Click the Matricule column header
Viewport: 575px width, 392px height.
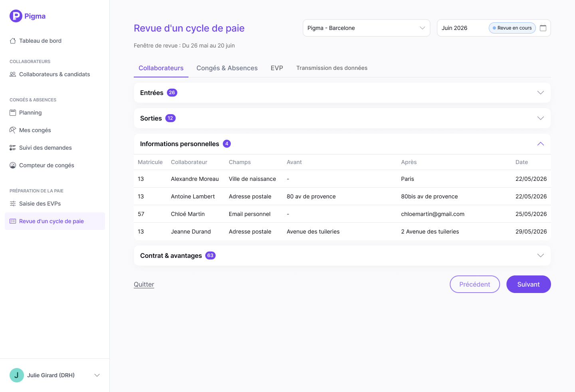[x=150, y=162]
